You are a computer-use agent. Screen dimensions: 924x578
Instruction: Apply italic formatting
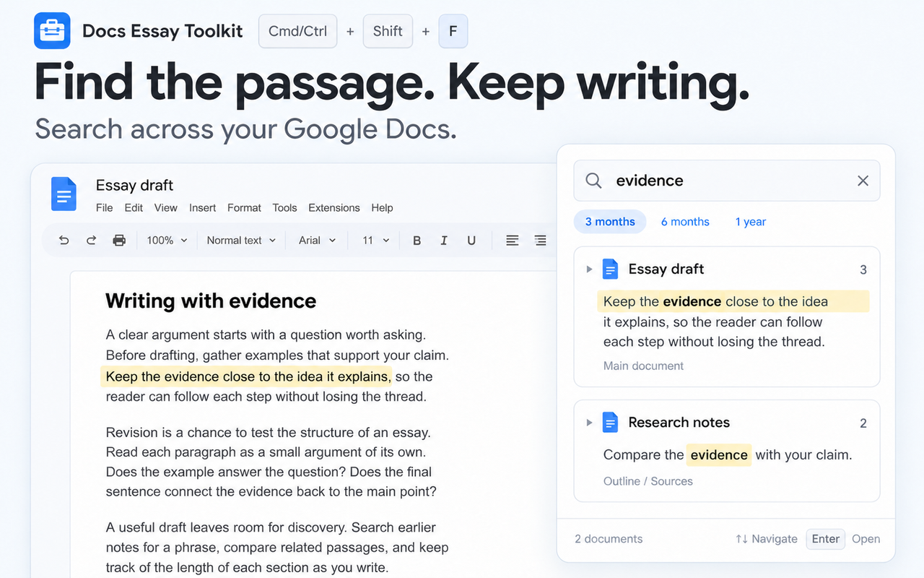click(x=444, y=241)
